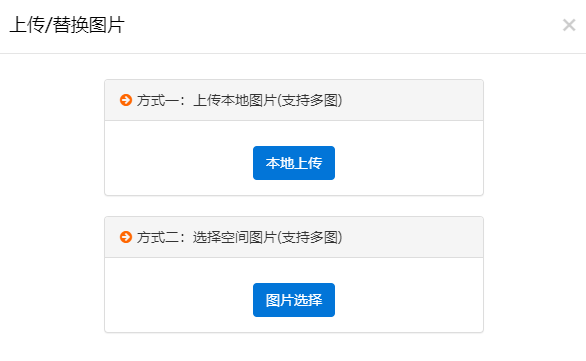Click the dialog title 上传/替换图片
The image size is (586, 361).
click(x=67, y=25)
